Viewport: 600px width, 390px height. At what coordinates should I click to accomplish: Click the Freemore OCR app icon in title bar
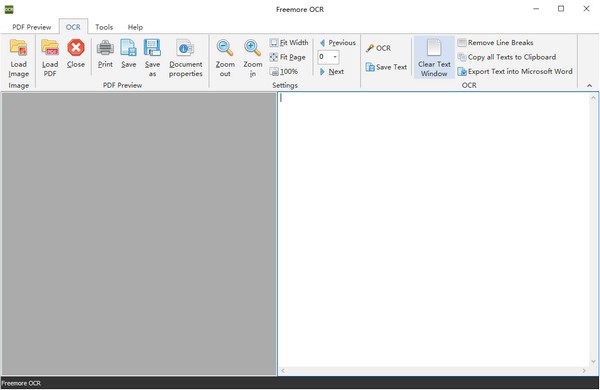9,9
